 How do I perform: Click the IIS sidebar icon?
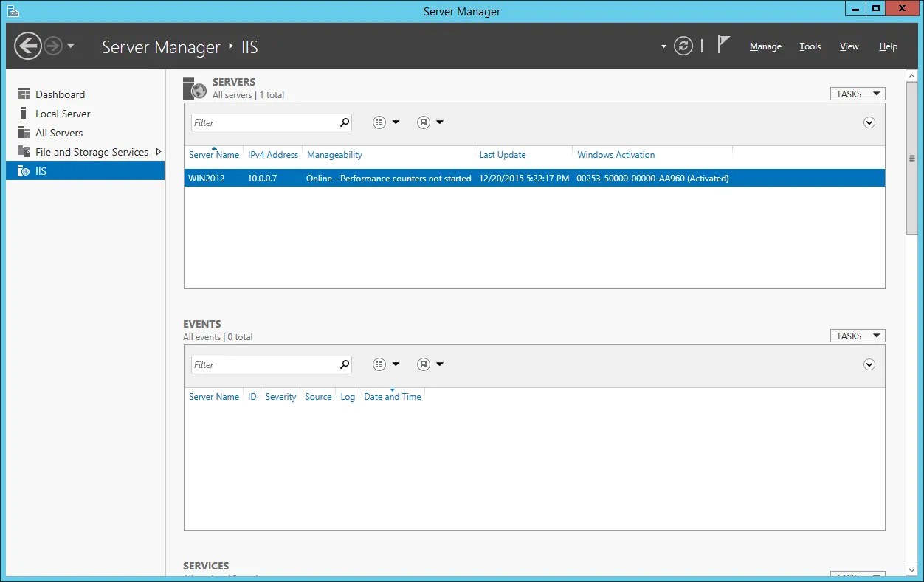click(23, 171)
